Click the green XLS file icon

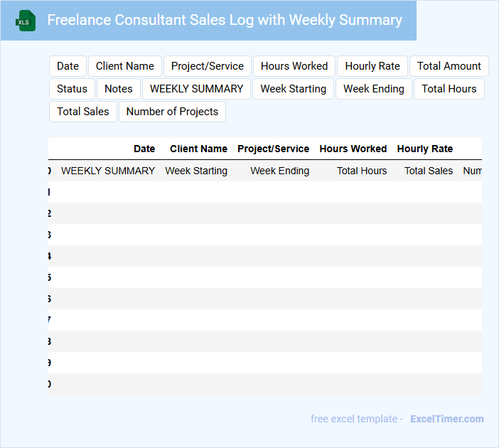(x=26, y=21)
